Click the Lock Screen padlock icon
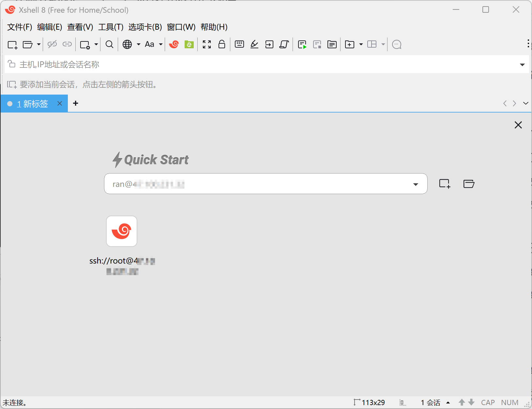This screenshot has height=409, width=532. click(222, 44)
